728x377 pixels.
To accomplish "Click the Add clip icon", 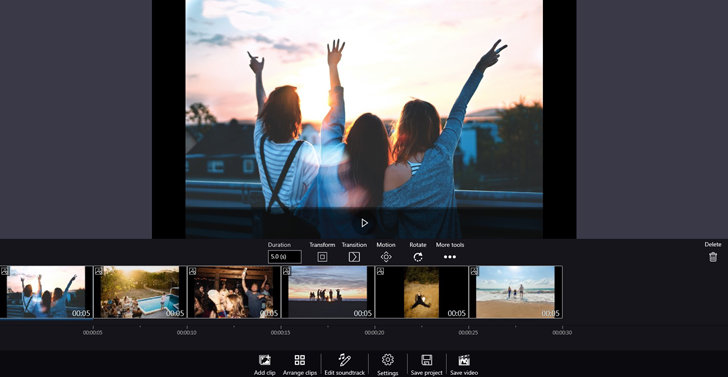I will coord(265,360).
